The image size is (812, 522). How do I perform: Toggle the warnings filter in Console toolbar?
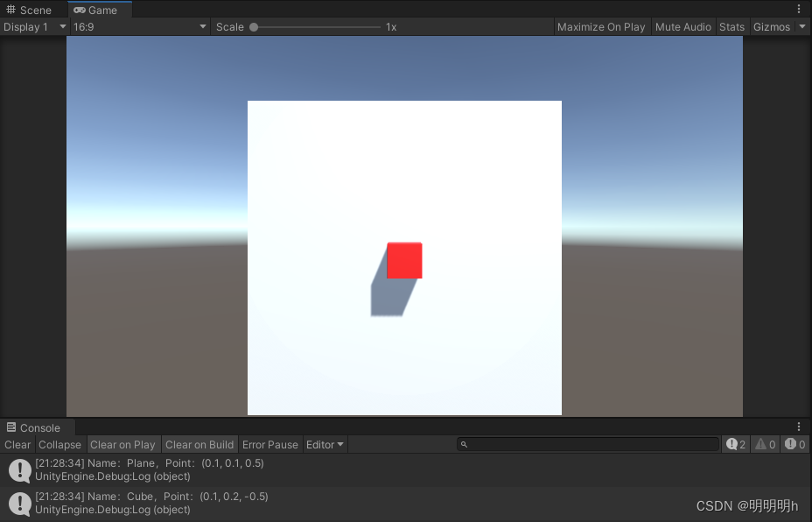pos(764,444)
